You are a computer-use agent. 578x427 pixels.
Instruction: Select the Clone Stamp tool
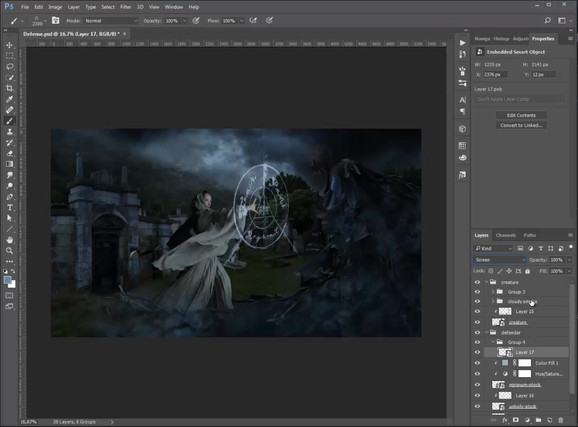click(x=10, y=132)
